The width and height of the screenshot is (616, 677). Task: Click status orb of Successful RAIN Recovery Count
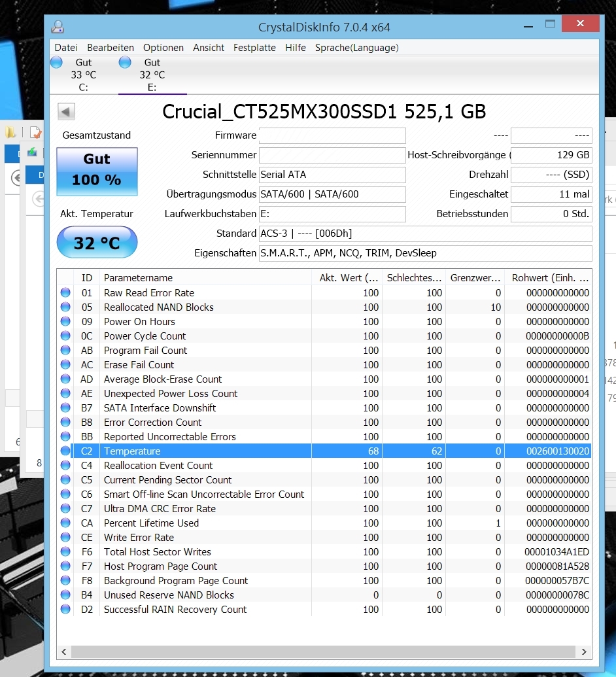65,609
